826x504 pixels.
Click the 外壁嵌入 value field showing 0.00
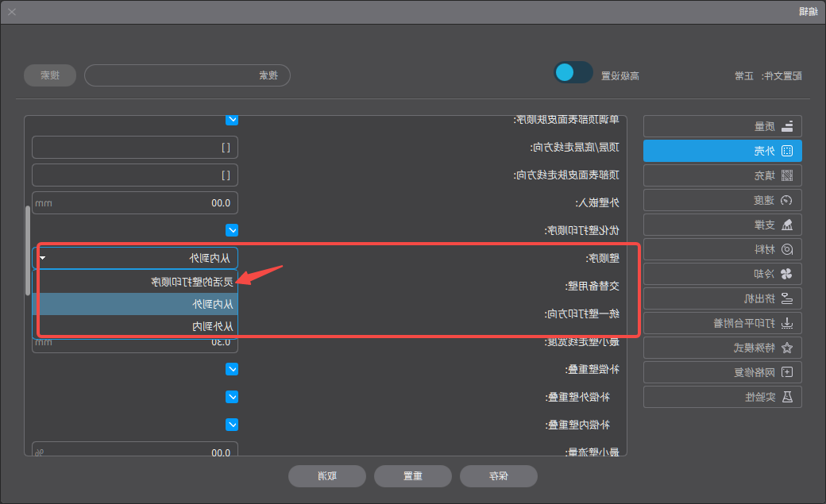135,203
